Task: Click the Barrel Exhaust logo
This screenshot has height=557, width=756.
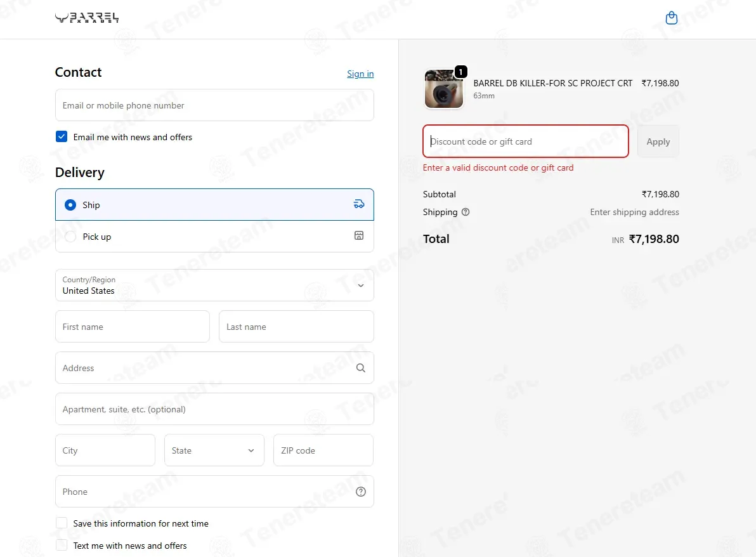Action: [x=87, y=18]
